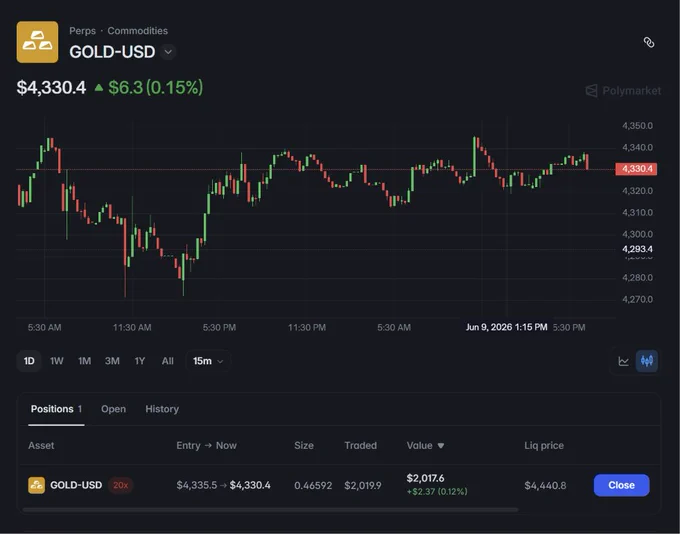The image size is (680, 534).
Task: Click the GOLD-USD asset name in positions row
Action: tap(76, 485)
